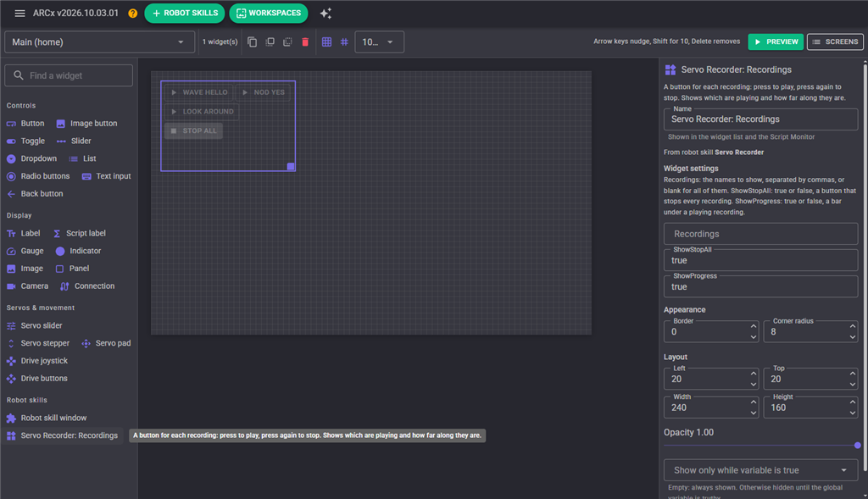868x499 pixels.
Task: Click NOD YES button on canvas
Action: 264,92
